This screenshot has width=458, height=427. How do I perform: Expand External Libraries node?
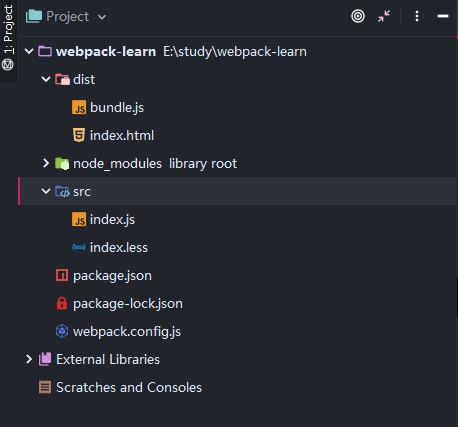point(29,359)
